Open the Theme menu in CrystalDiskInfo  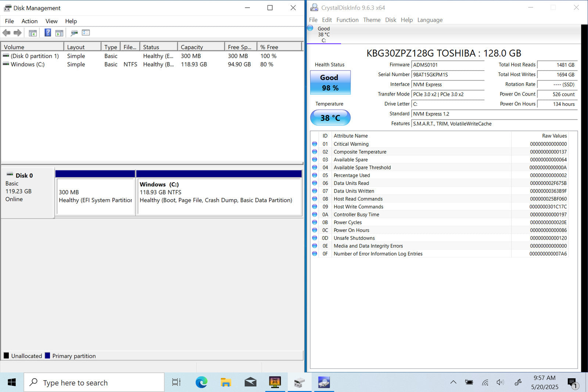(372, 20)
